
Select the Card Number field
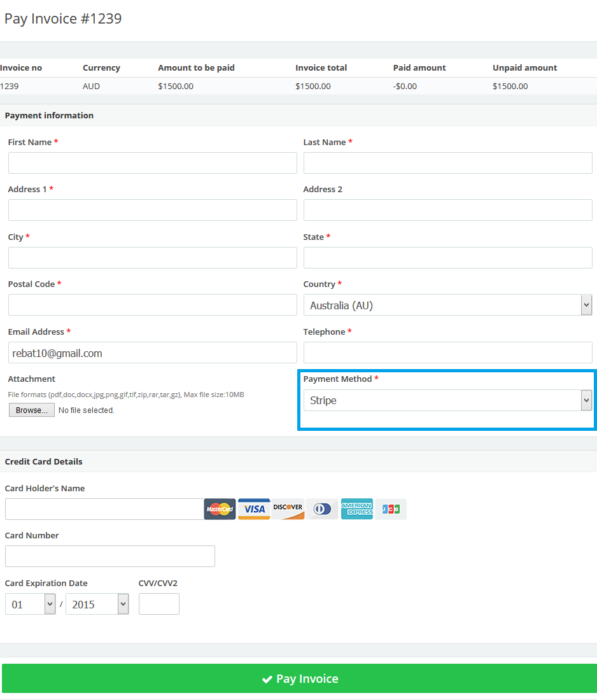pyautogui.click(x=109, y=556)
